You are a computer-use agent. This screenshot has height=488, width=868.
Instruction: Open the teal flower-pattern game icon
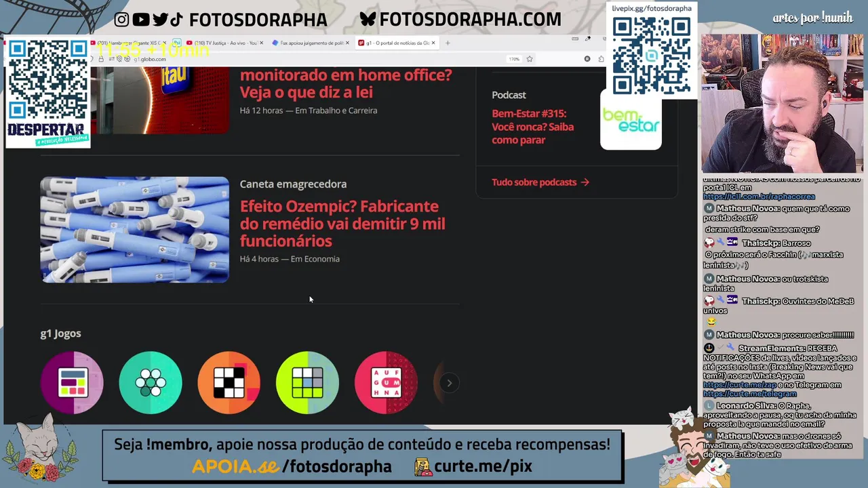(x=151, y=383)
